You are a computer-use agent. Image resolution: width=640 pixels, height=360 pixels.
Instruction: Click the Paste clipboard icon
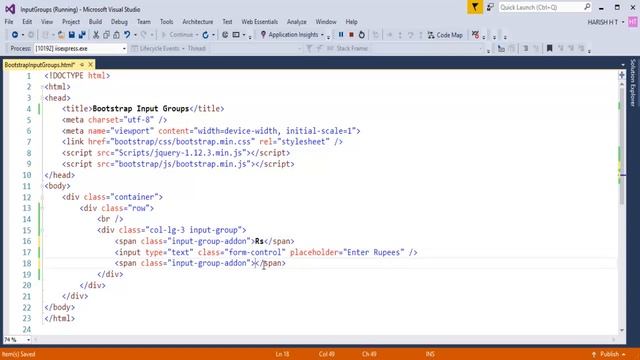[116, 35]
